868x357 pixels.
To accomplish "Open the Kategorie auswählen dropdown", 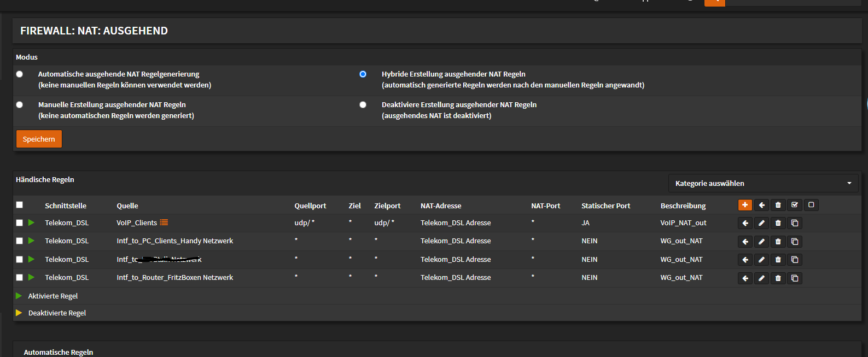I will point(763,183).
